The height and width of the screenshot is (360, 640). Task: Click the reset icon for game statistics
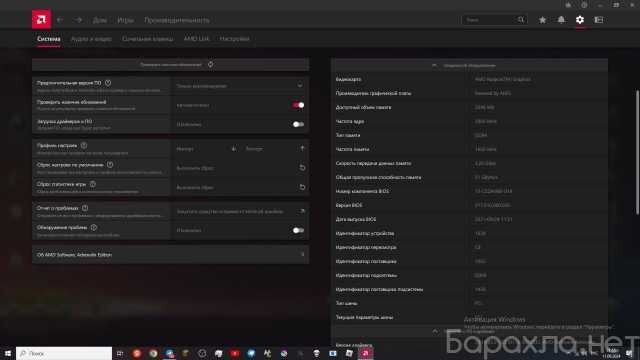click(x=302, y=187)
